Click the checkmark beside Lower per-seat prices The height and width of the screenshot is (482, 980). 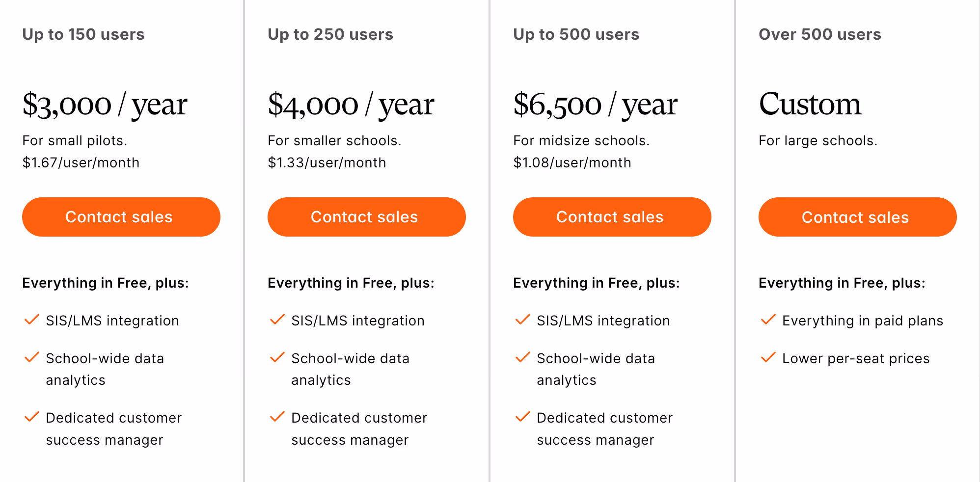pos(767,357)
